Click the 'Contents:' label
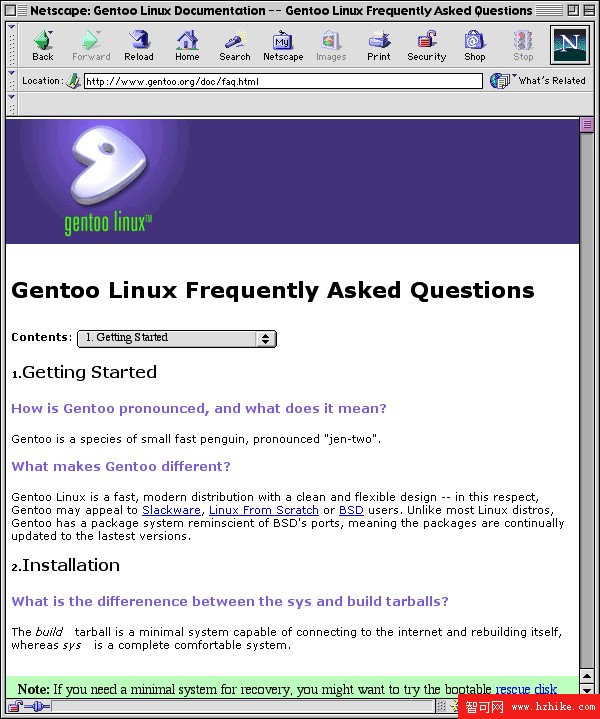 (42, 337)
